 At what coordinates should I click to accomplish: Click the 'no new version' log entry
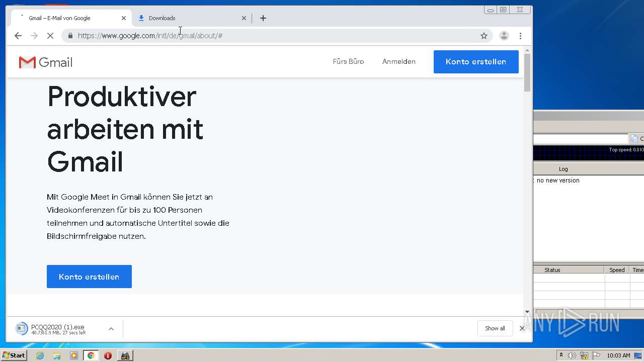pos(558,180)
